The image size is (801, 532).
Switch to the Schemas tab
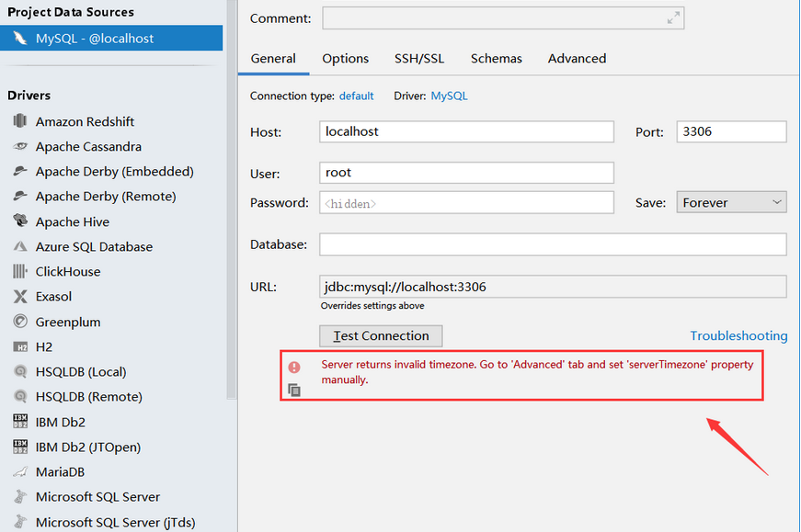pyautogui.click(x=497, y=59)
